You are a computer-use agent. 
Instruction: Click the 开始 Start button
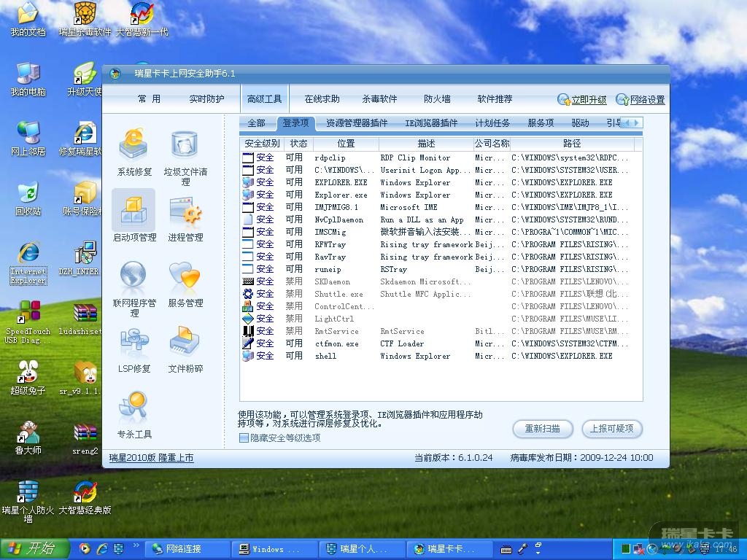[34, 548]
